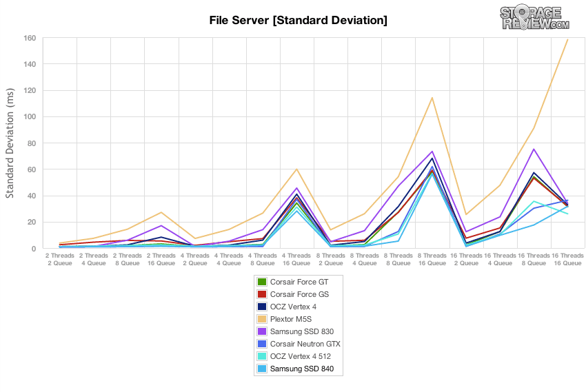Click the Samsung SSD 830 purple swatch
The image size is (586, 392).
pyautogui.click(x=262, y=331)
